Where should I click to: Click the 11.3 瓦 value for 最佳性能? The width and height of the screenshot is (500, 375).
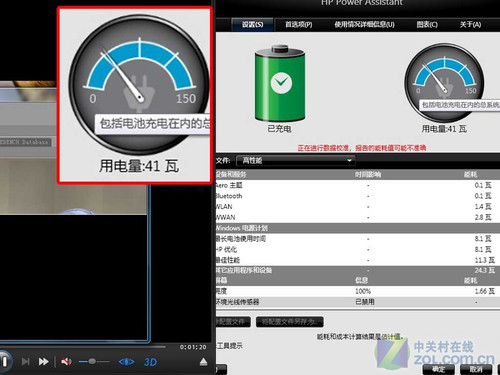pyautogui.click(x=485, y=260)
